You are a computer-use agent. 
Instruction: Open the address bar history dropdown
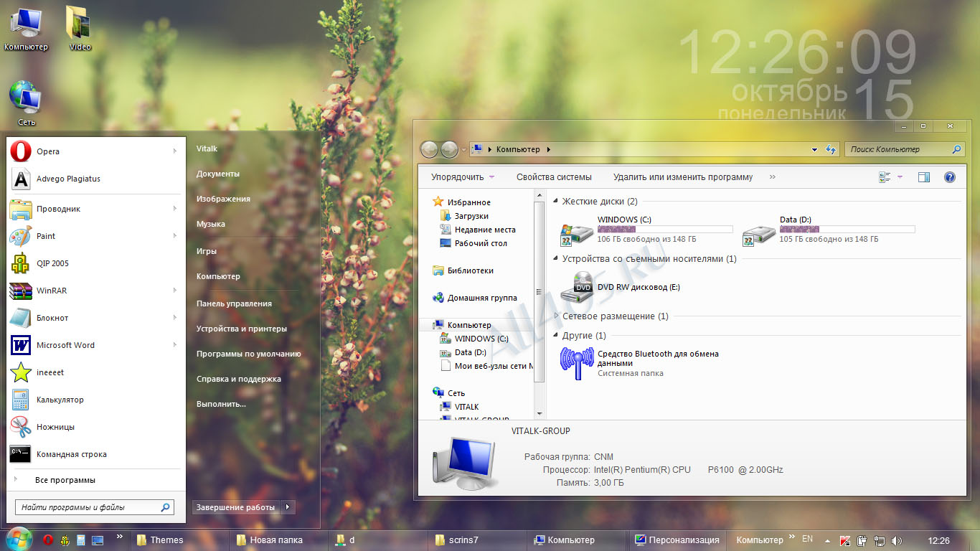(x=814, y=150)
